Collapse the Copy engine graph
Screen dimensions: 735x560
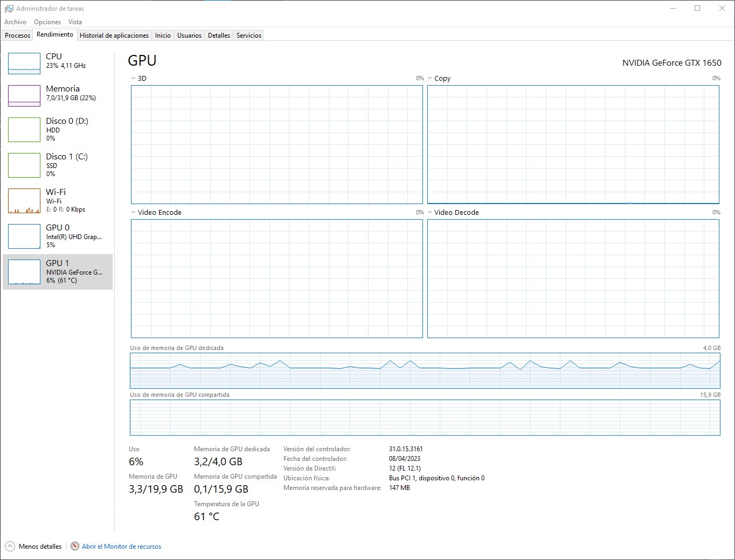[x=429, y=78]
